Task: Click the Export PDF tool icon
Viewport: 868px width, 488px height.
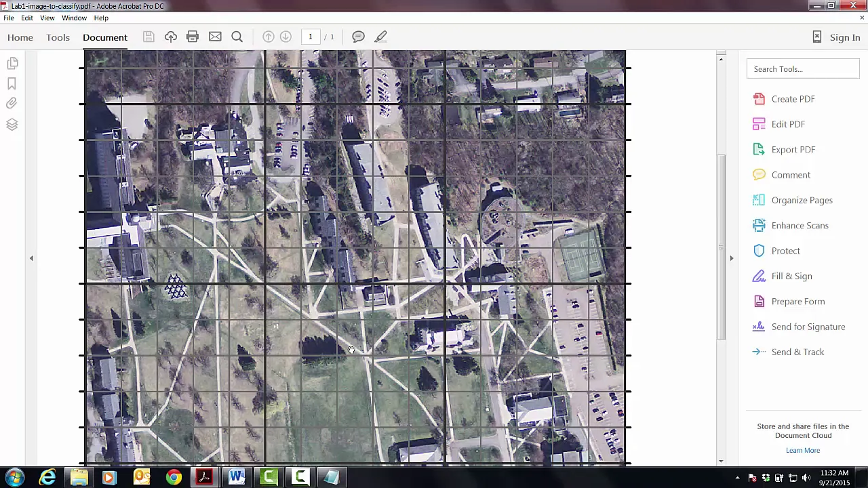Action: tap(759, 150)
